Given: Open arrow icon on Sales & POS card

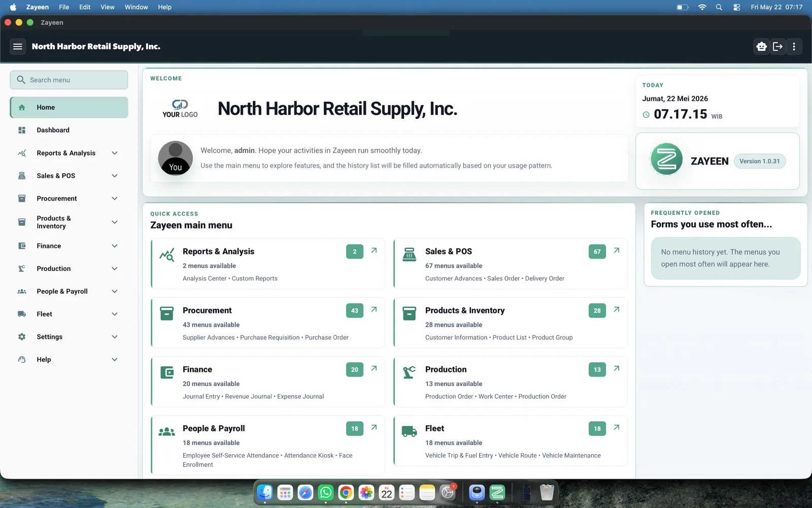Looking at the screenshot, I should point(617,250).
